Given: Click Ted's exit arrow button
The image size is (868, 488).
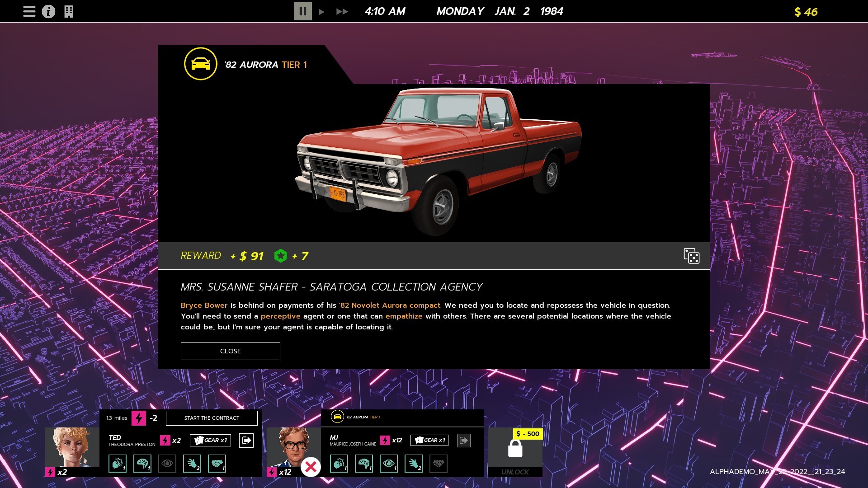Looking at the screenshot, I should (x=246, y=440).
